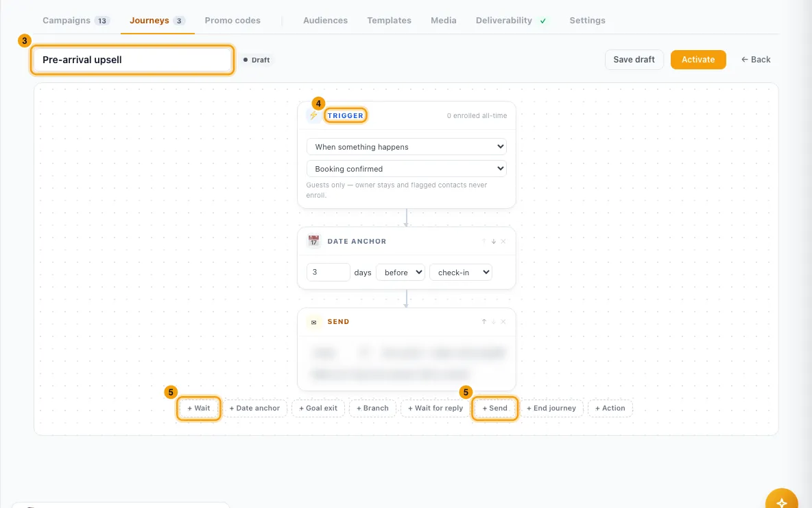The width and height of the screenshot is (812, 508).
Task: Move the Send step down
Action: point(494,321)
